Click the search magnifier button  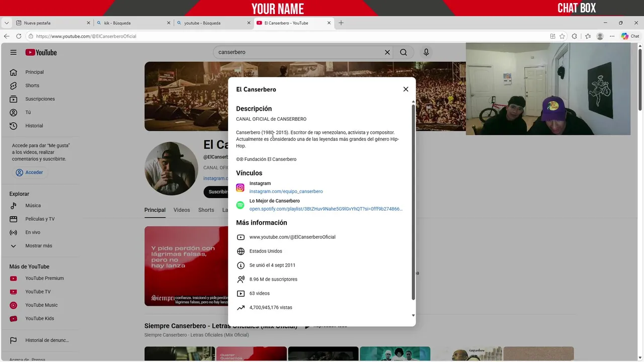pos(404,52)
